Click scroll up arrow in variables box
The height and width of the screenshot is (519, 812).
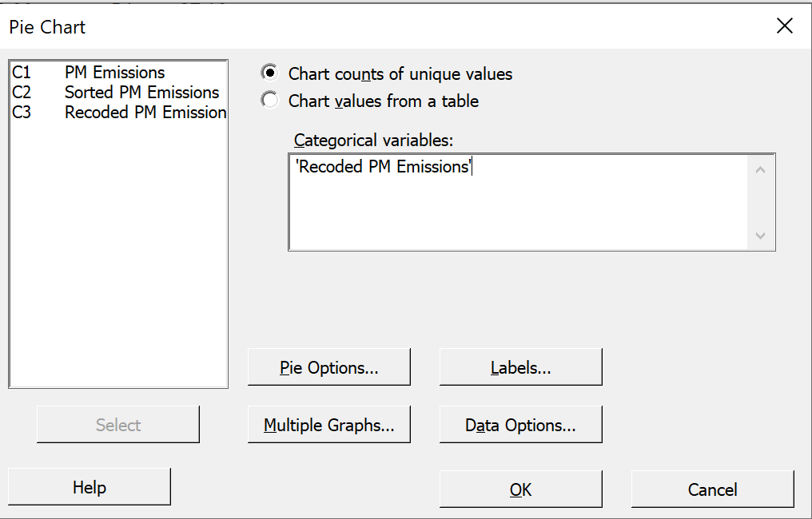point(760,170)
